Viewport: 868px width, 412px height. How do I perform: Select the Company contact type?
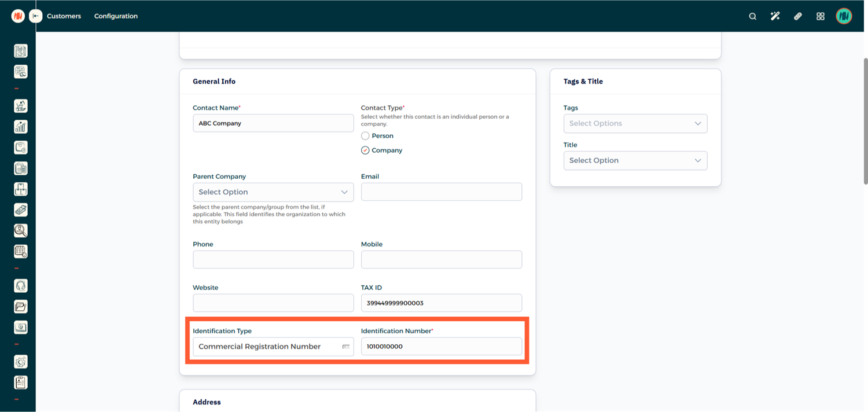[x=365, y=150]
